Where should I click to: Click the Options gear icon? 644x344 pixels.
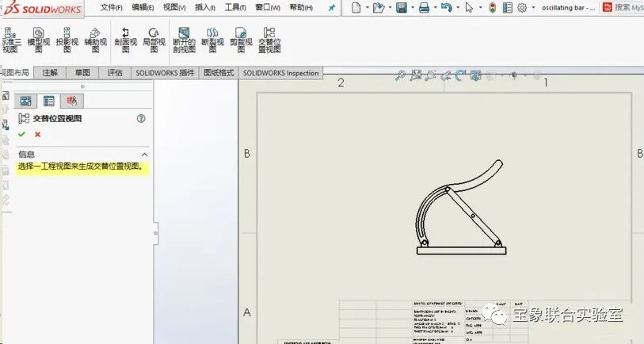[x=522, y=7]
